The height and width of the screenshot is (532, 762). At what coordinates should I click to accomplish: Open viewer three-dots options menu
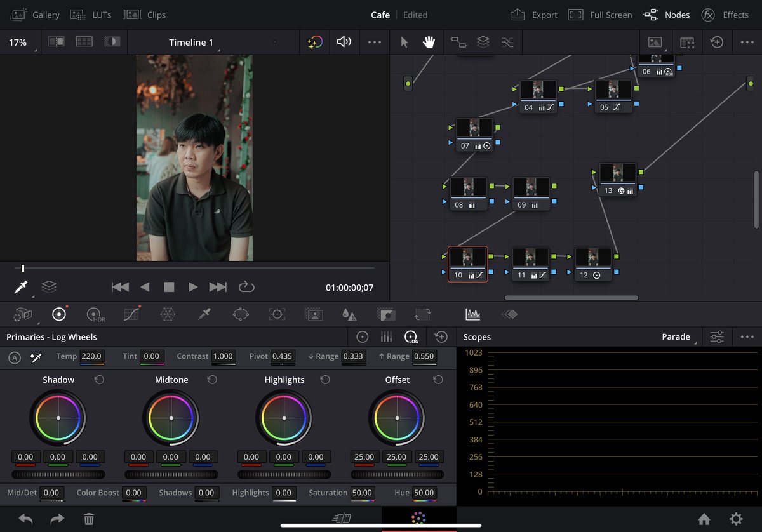pos(375,42)
